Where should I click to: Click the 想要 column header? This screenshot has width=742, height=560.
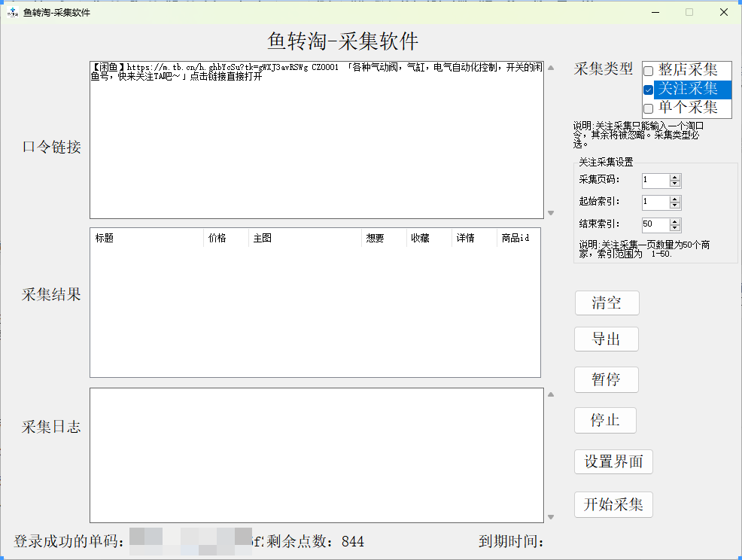[384, 238]
